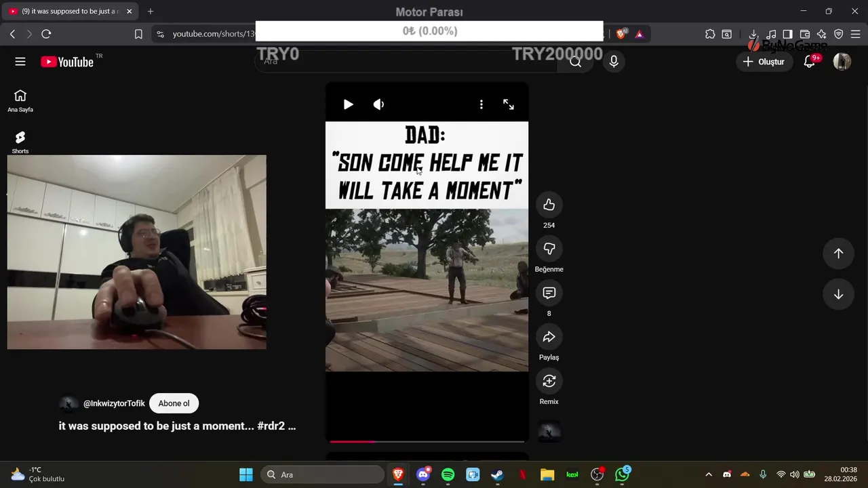Image resolution: width=868 pixels, height=488 pixels.
Task: Play the paused Short video
Action: click(x=348, y=104)
